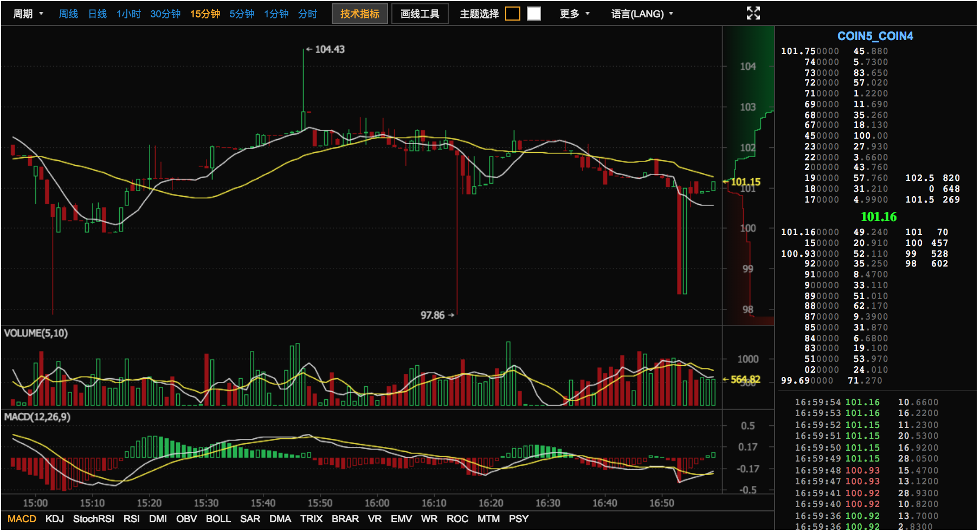Select the SAR indicator
980x532 pixels.
pos(250,519)
